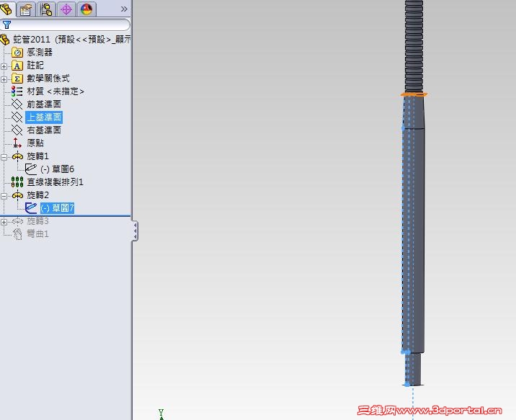Screen dimensions: 516x420
Task: Click the 前基準面 plane icon
Action: point(17,104)
